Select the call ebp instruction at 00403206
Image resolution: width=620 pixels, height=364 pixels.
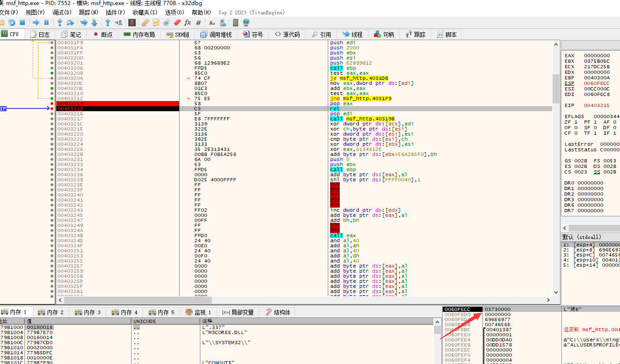(343, 68)
